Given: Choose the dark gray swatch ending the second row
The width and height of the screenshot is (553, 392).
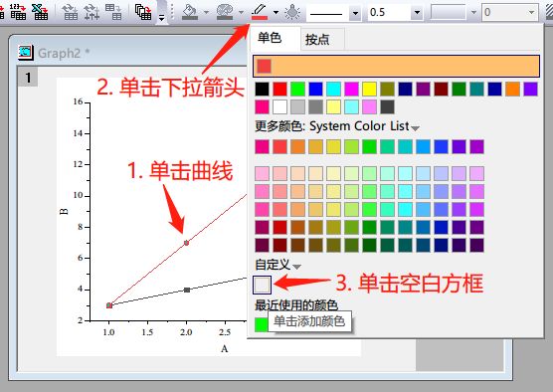Looking at the screenshot, I should (x=387, y=106).
